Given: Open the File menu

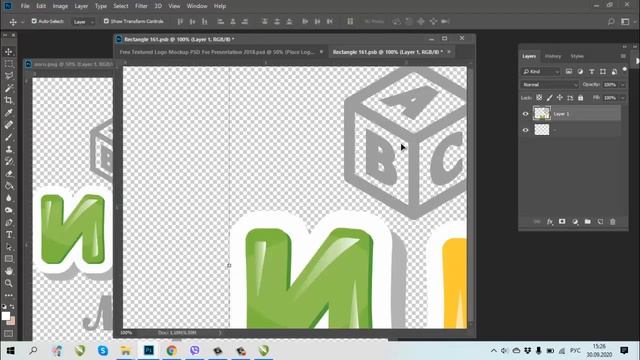Looking at the screenshot, I should tap(25, 6).
